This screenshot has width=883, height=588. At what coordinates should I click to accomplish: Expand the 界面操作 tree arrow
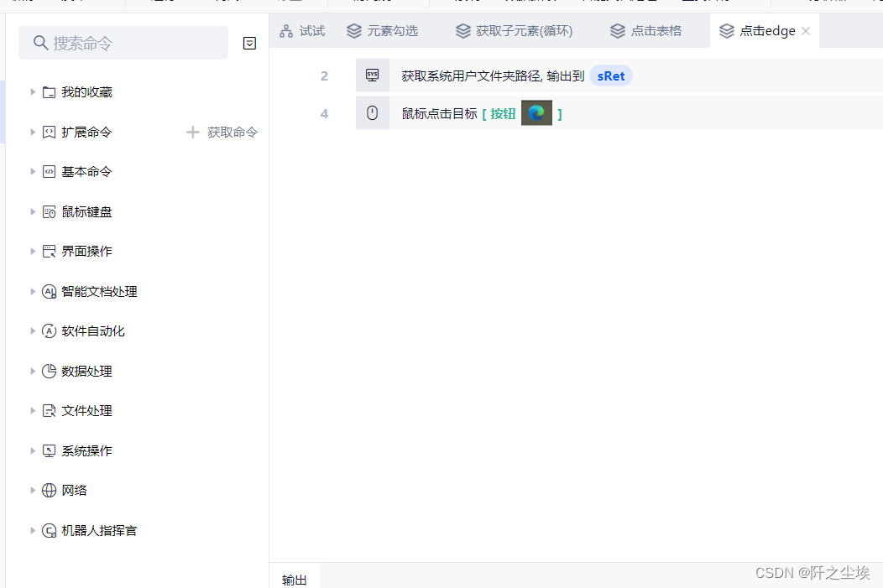(33, 252)
